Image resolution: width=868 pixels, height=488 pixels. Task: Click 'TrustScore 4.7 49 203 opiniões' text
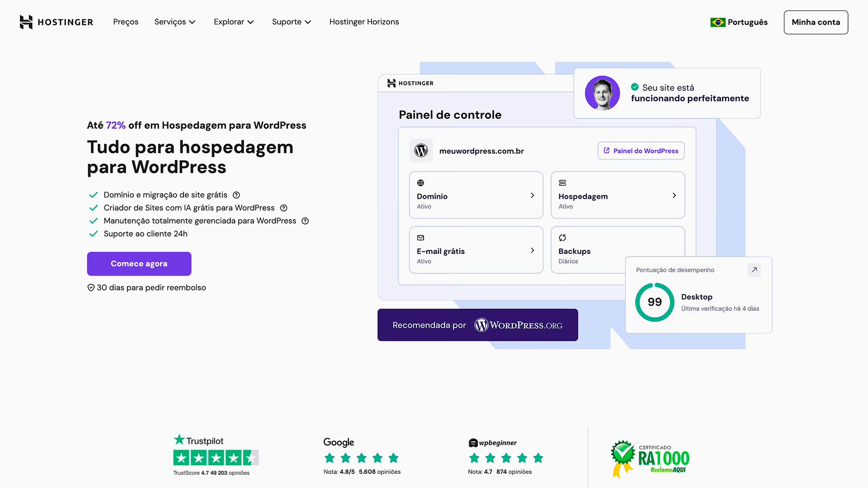(211, 473)
